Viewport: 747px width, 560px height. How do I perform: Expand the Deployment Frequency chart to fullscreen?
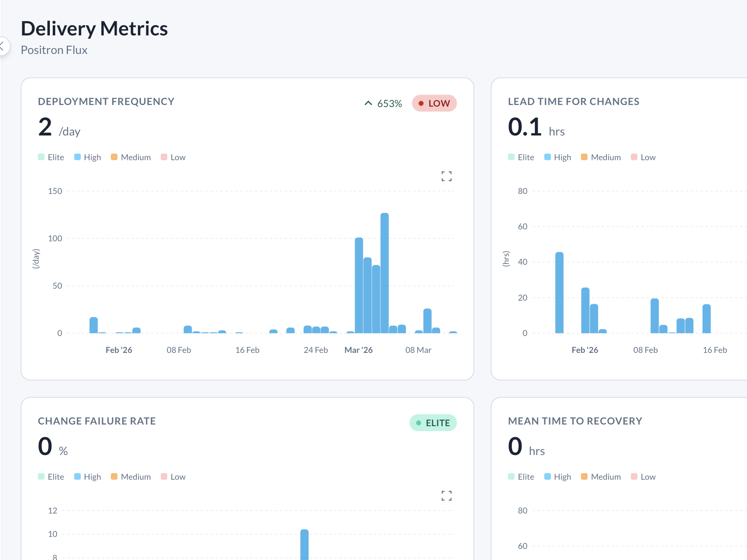tap(447, 176)
